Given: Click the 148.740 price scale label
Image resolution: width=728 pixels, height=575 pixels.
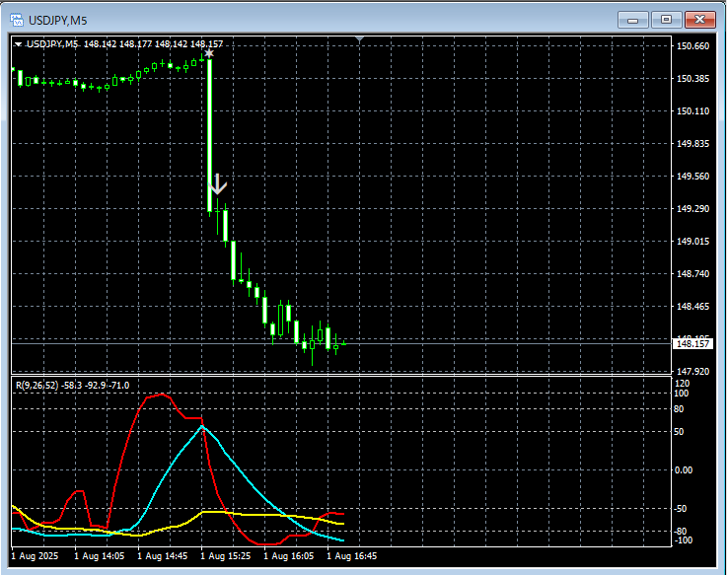Looking at the screenshot, I should pyautogui.click(x=693, y=274).
